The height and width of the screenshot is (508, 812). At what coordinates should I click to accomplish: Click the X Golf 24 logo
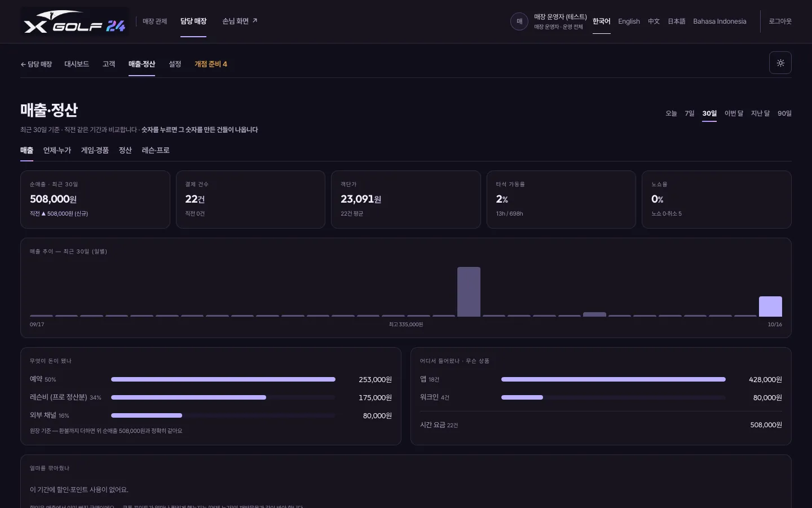[74, 21]
